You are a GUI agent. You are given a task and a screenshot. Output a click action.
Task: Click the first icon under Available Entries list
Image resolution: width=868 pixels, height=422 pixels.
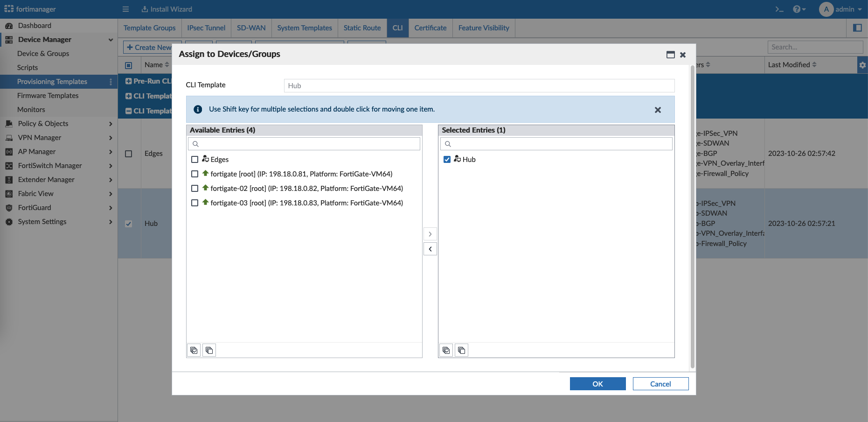(x=194, y=350)
